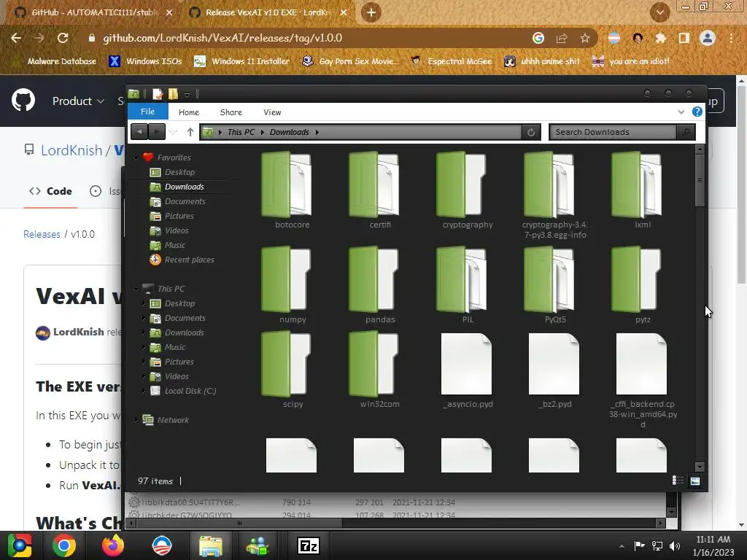747x560 pixels.
Task: Open the View ribbon tab
Action: click(x=272, y=112)
